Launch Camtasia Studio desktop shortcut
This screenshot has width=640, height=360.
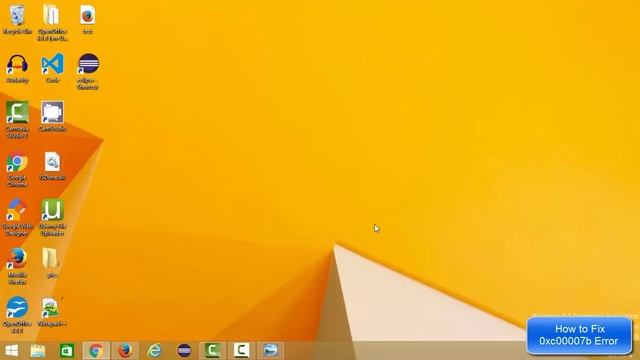(17, 120)
